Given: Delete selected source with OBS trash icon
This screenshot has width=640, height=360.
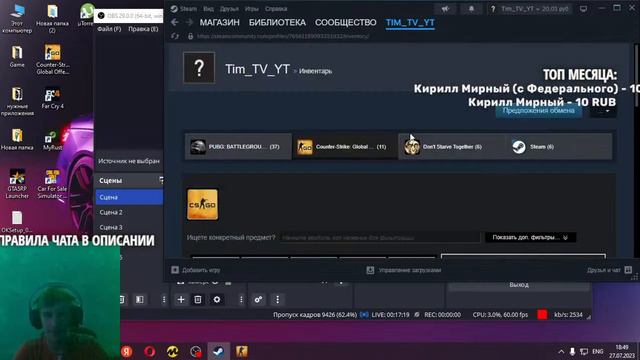Looking at the screenshot, I should (198, 300).
